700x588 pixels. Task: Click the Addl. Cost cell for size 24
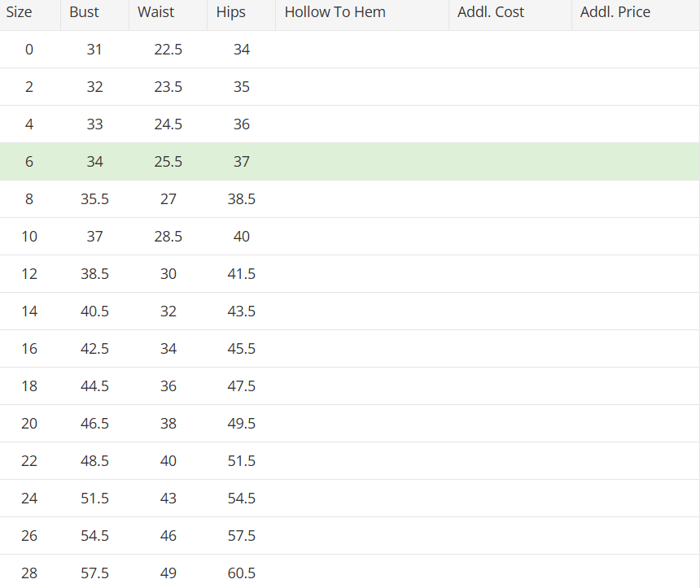510,499
